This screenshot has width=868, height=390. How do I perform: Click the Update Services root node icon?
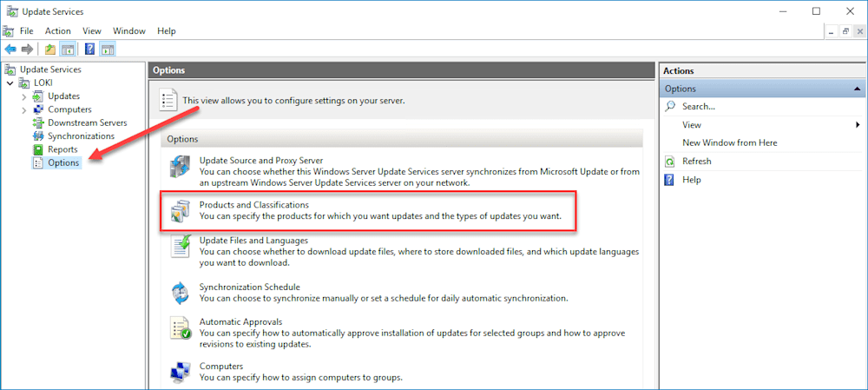tap(10, 69)
